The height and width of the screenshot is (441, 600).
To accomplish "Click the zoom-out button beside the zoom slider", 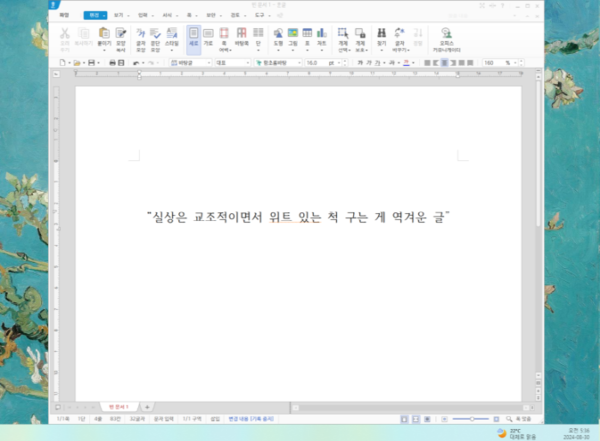I will (x=444, y=419).
